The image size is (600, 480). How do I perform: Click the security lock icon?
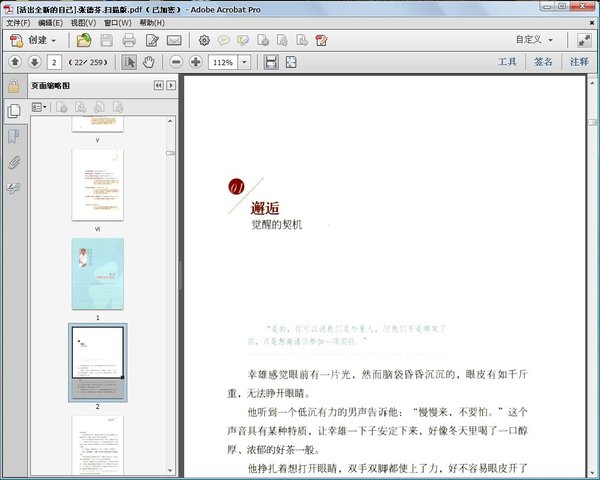point(13,85)
